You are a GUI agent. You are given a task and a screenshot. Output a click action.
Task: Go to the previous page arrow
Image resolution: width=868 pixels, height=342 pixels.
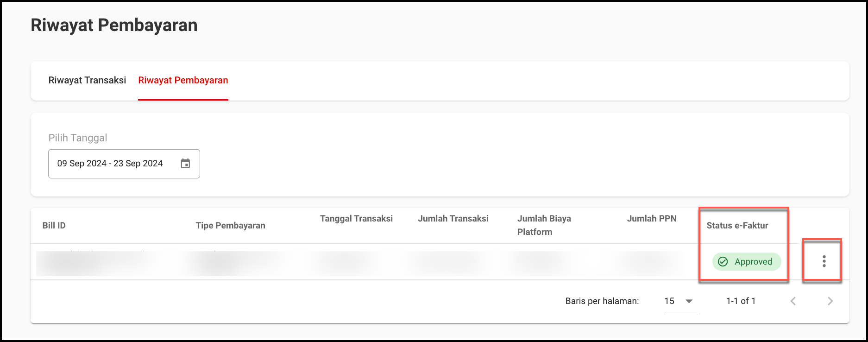(x=793, y=301)
